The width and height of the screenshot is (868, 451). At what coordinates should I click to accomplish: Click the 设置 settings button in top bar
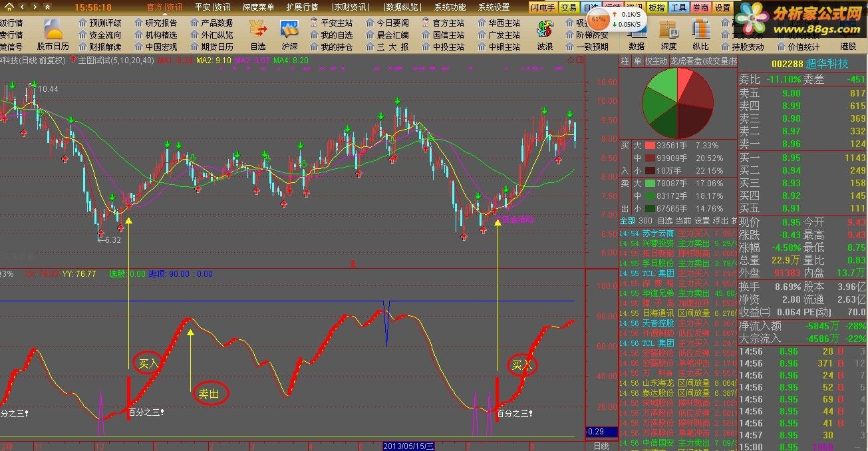click(722, 7)
